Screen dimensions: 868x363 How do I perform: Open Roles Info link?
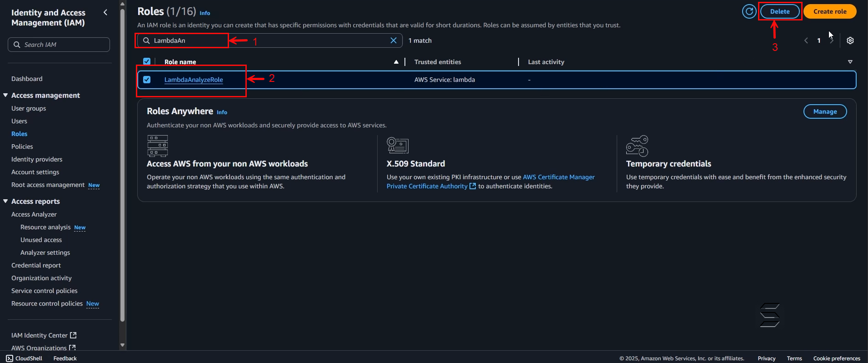pos(205,13)
